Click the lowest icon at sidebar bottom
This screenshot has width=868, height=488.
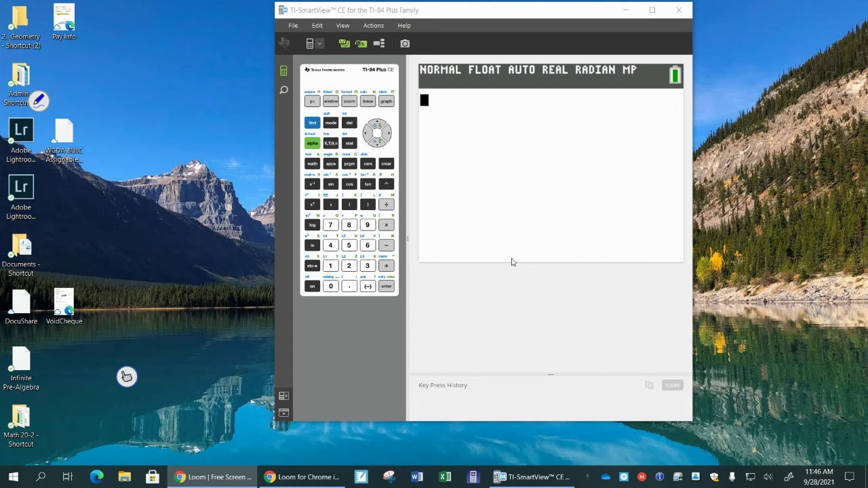coord(283,412)
